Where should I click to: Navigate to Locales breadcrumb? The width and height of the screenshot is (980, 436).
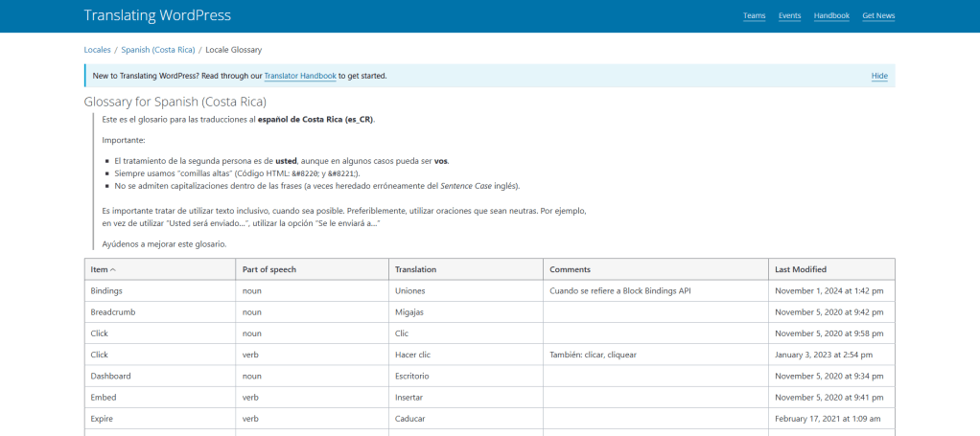click(97, 49)
